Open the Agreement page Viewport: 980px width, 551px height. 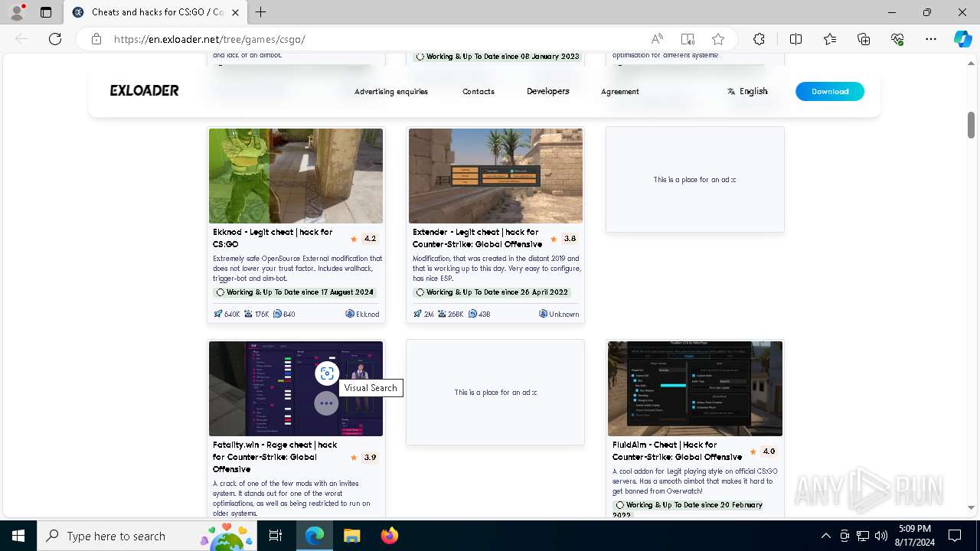[620, 91]
